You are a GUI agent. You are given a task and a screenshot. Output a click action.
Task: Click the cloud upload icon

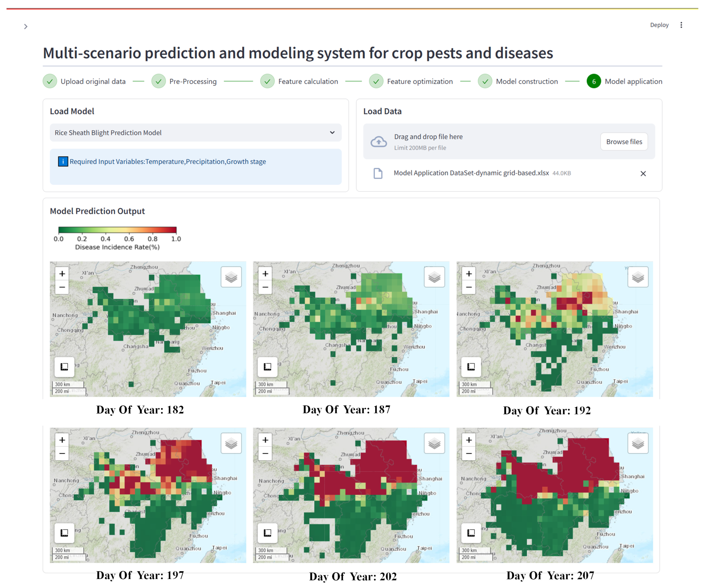378,142
